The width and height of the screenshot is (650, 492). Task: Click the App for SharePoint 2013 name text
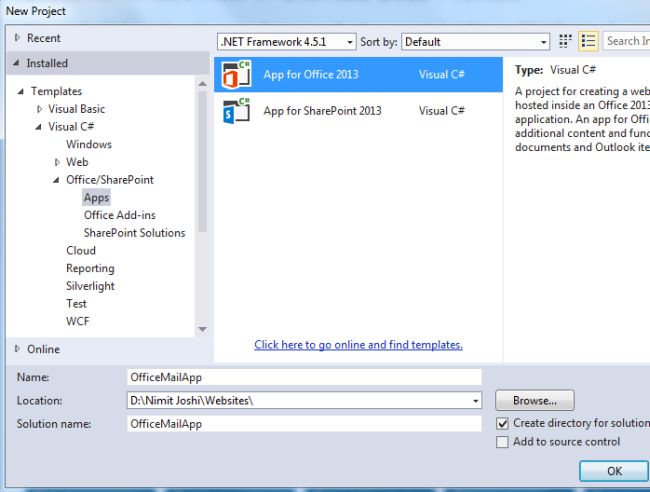tap(323, 111)
